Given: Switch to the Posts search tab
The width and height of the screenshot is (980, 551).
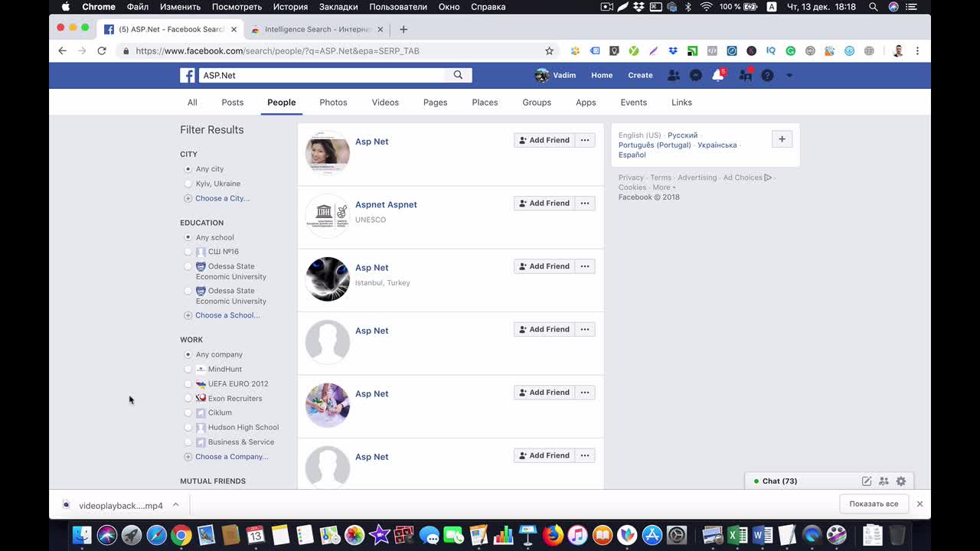Looking at the screenshot, I should [233, 103].
